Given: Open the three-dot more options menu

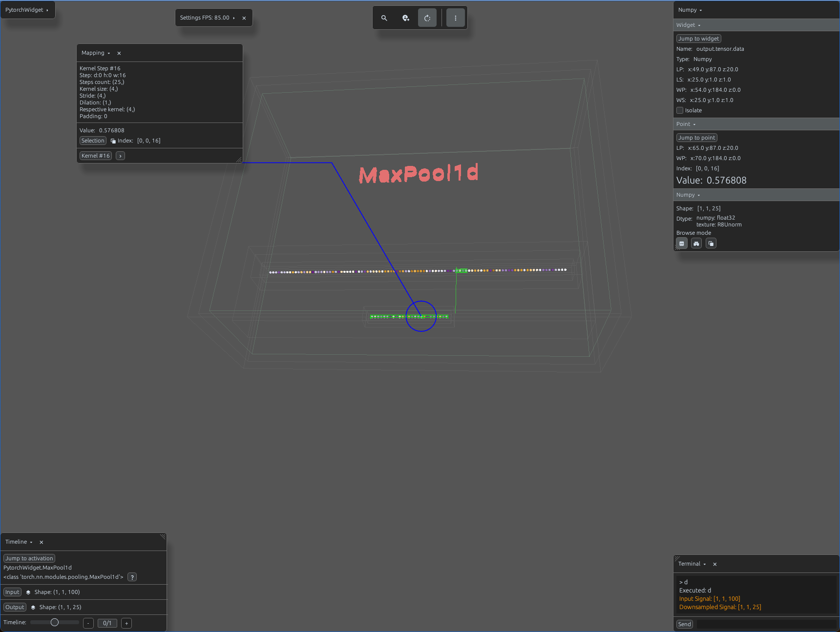Looking at the screenshot, I should click(456, 18).
